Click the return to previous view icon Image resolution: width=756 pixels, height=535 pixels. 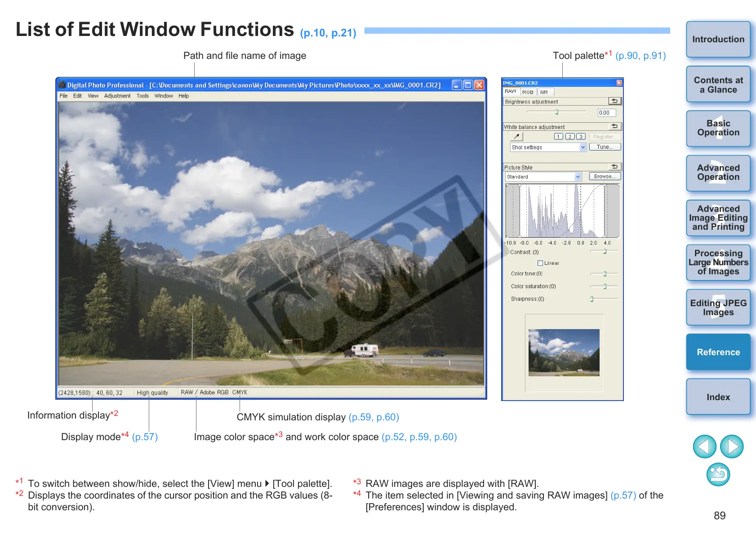[x=718, y=475]
